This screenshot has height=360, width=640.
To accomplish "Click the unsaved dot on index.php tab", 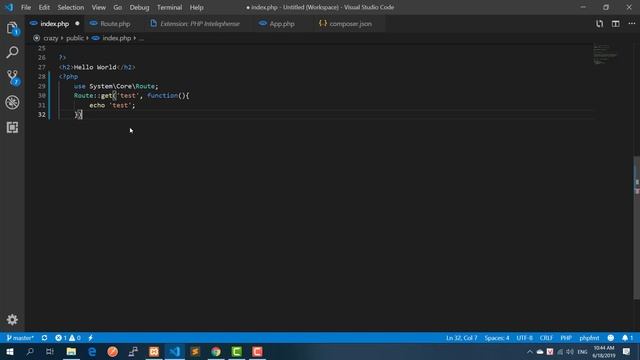I will [x=77, y=24].
